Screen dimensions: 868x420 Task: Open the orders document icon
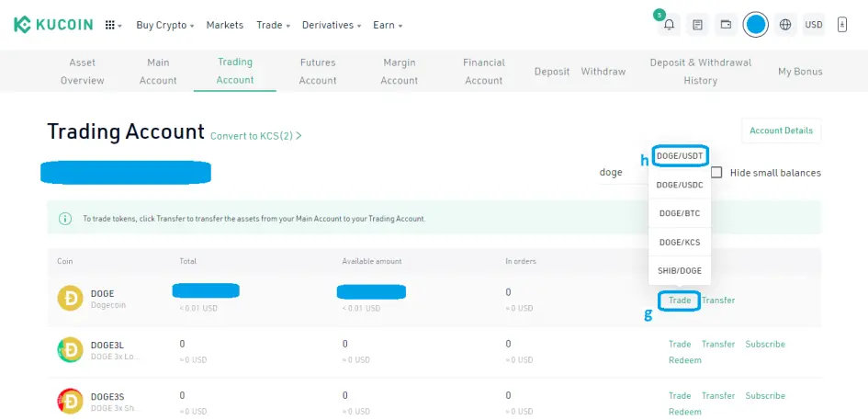(x=697, y=25)
